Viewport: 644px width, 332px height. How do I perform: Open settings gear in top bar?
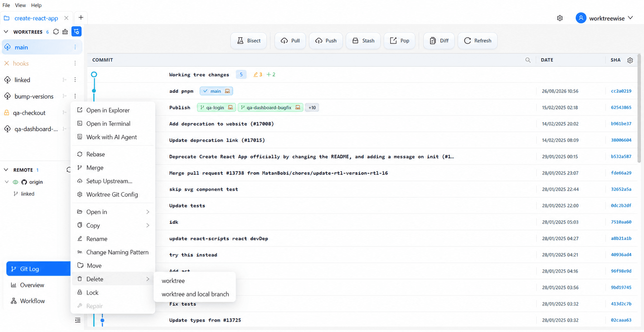pos(560,18)
